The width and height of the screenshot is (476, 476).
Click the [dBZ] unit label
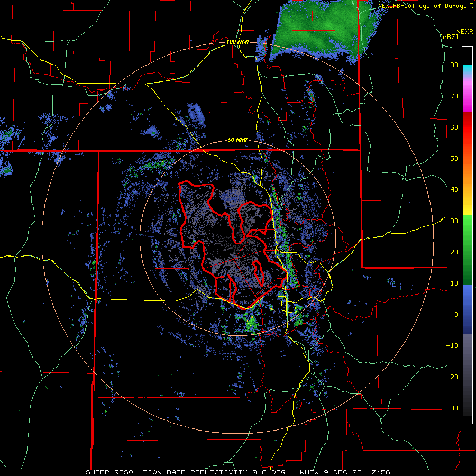tap(449, 36)
